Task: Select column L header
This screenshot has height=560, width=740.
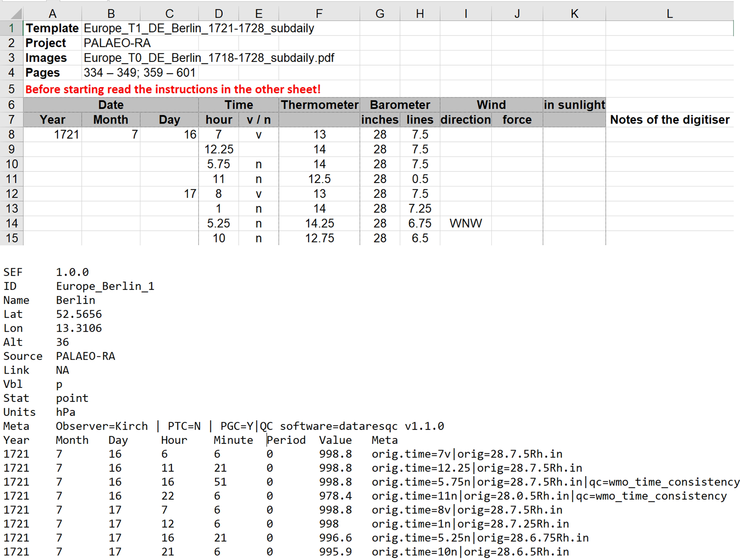Action: tap(669, 14)
